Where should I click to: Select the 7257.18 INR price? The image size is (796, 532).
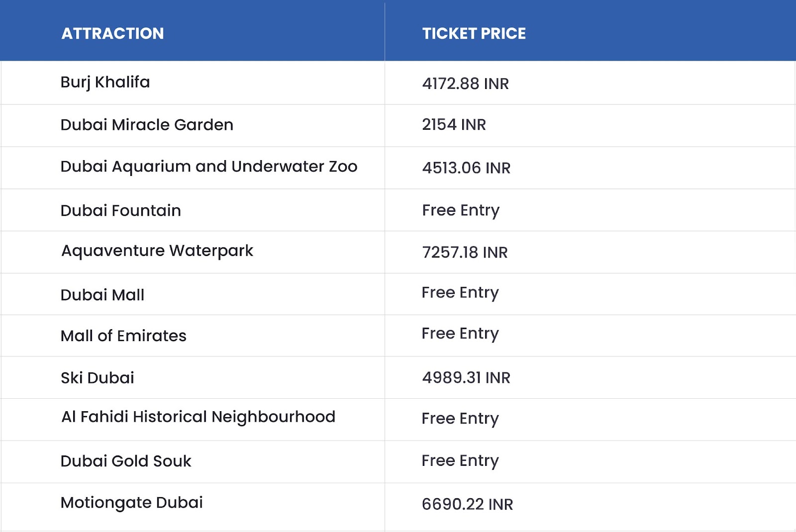(x=465, y=252)
